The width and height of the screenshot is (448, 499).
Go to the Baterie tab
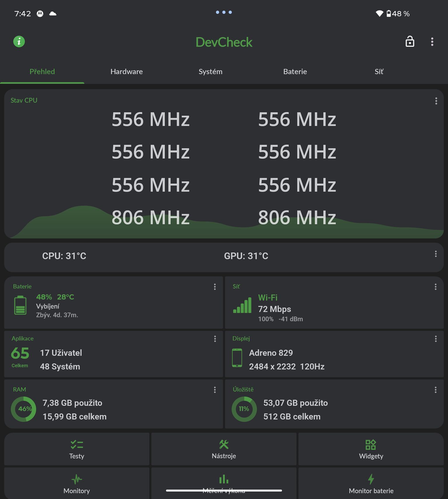pos(295,72)
